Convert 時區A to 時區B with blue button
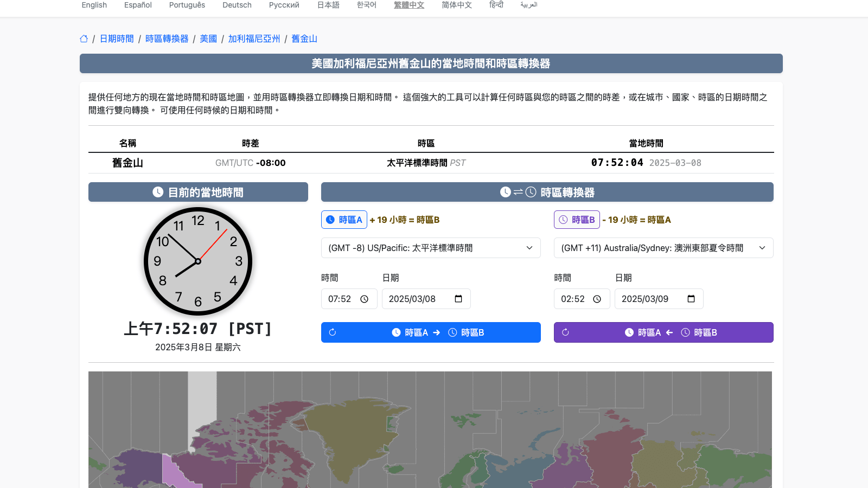 pyautogui.click(x=437, y=332)
